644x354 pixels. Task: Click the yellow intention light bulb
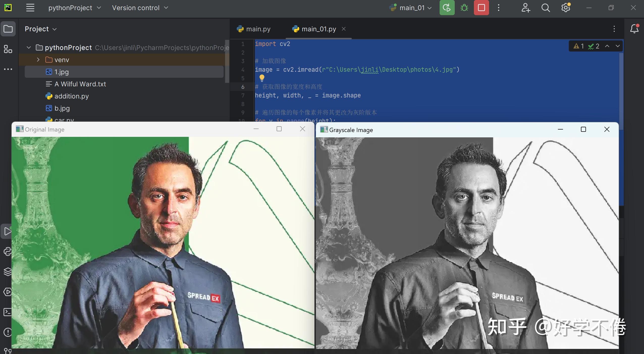click(x=262, y=78)
